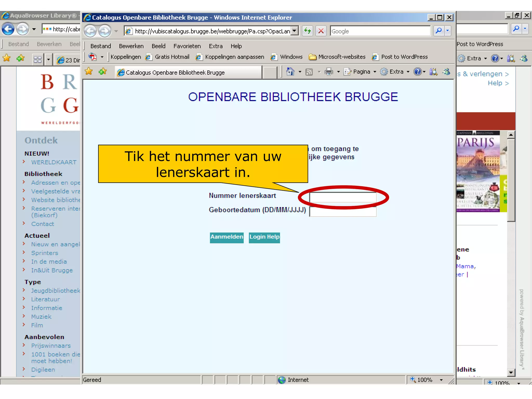Open the address bar URL dropdown
The width and height of the screenshot is (532, 399).
click(294, 31)
